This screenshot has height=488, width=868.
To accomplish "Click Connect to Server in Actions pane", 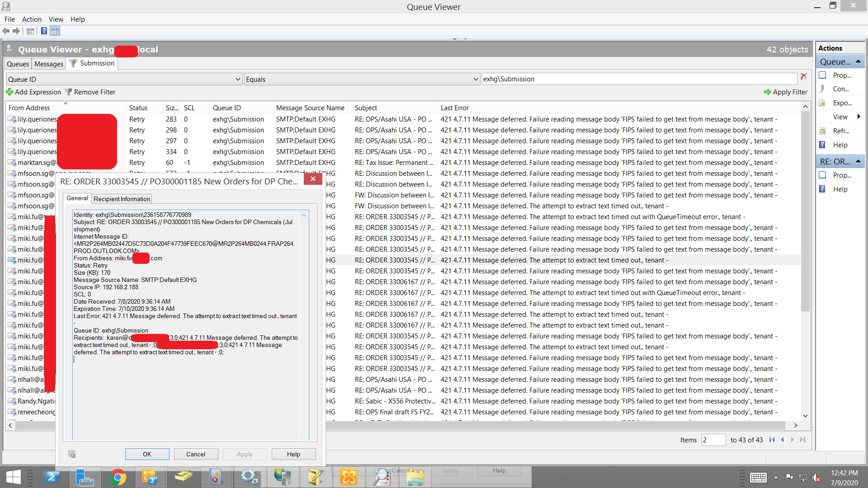I will pyautogui.click(x=840, y=89).
